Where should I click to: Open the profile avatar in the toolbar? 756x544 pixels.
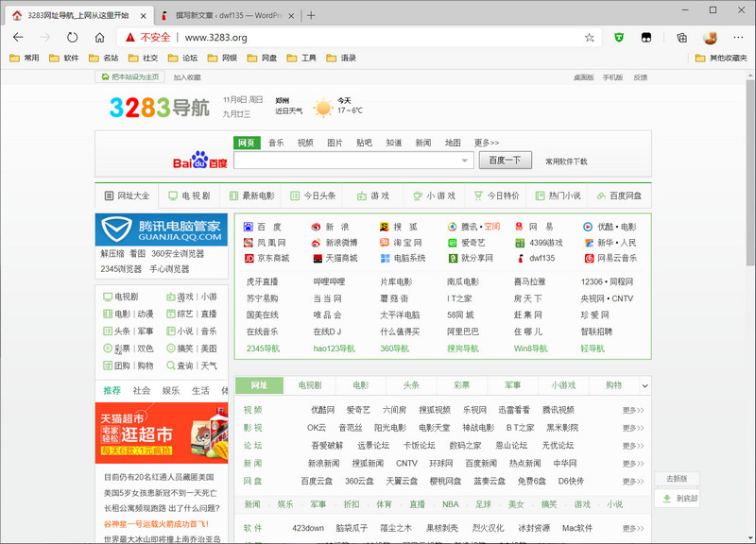[710, 37]
